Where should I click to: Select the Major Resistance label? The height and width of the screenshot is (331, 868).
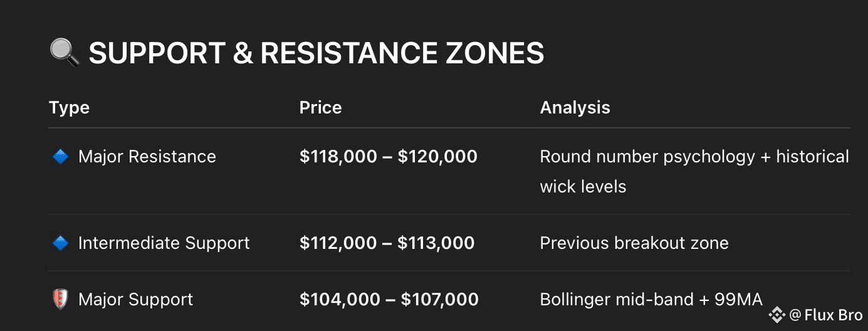[x=147, y=156]
